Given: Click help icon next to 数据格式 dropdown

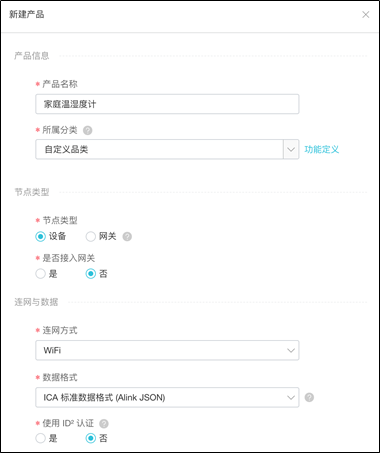Looking at the screenshot, I should (x=309, y=397).
